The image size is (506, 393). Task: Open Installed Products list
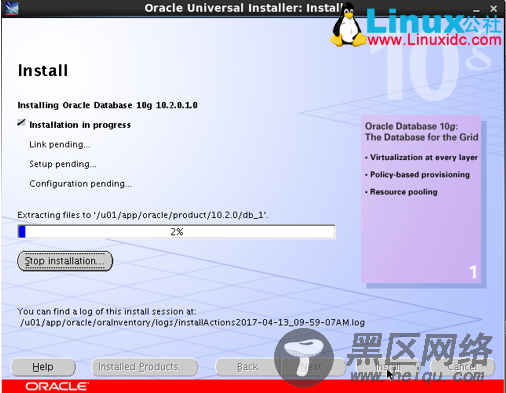point(144,367)
